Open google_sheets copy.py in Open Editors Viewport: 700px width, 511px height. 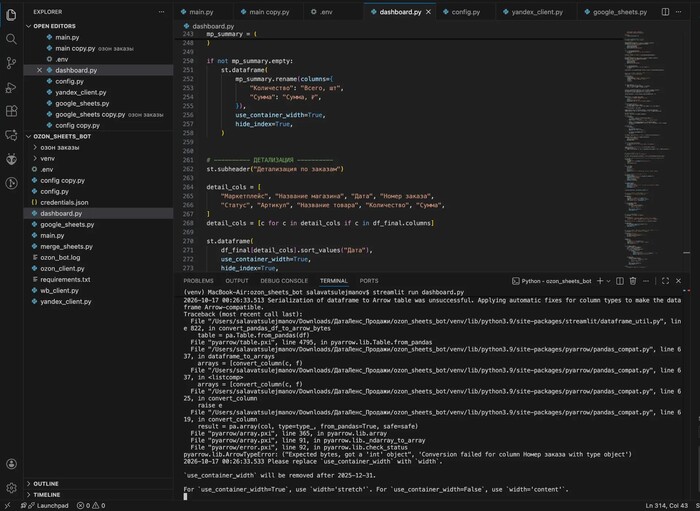[x=98, y=114]
